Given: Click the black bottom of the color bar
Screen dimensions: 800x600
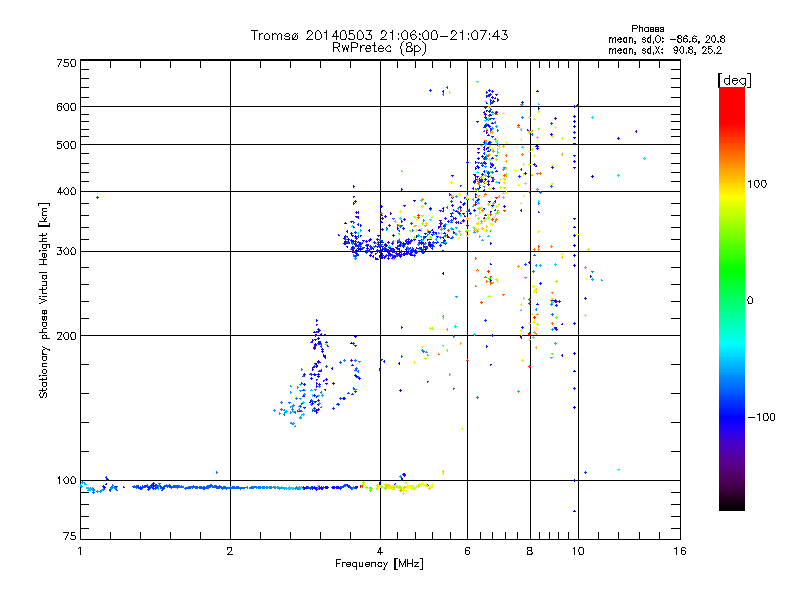Looking at the screenshot, I should (732, 503).
